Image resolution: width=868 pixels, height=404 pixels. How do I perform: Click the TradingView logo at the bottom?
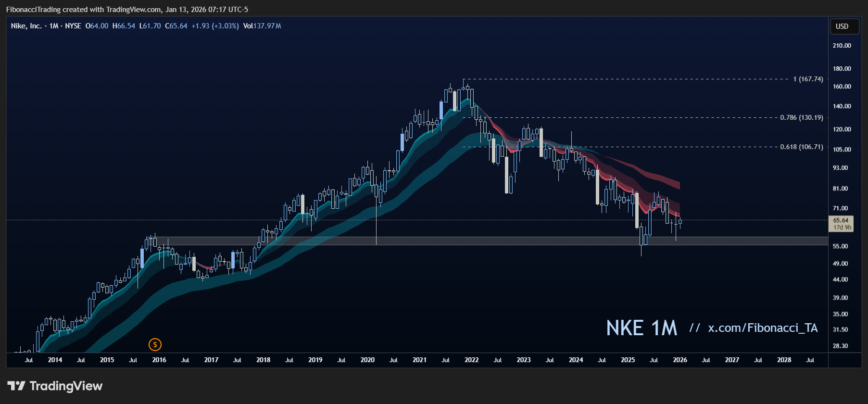55,386
